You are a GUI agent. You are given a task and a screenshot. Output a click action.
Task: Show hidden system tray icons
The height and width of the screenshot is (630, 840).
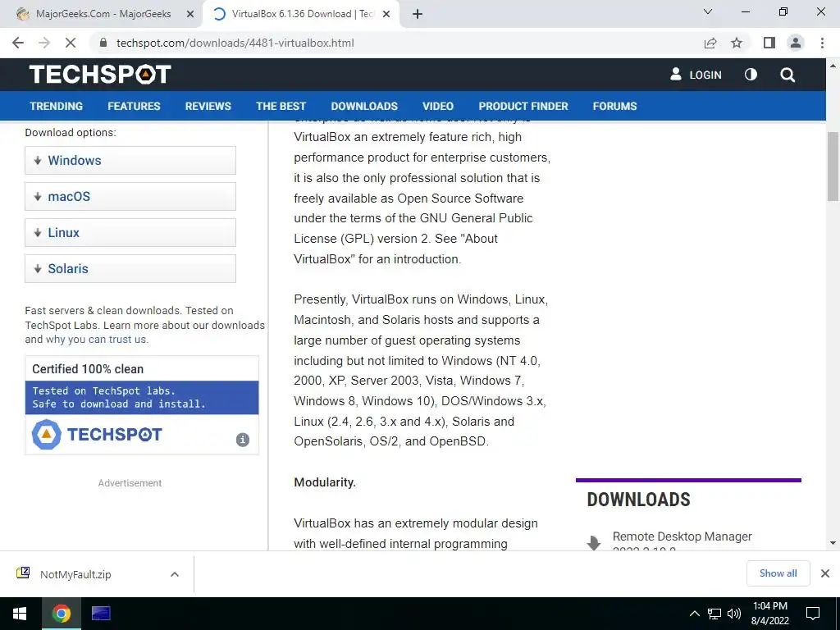coord(694,614)
